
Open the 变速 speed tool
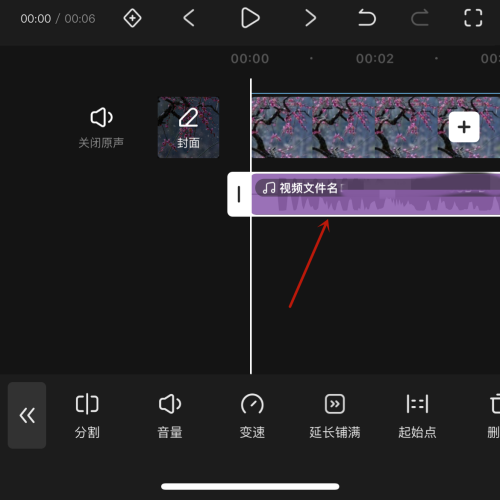click(252, 416)
